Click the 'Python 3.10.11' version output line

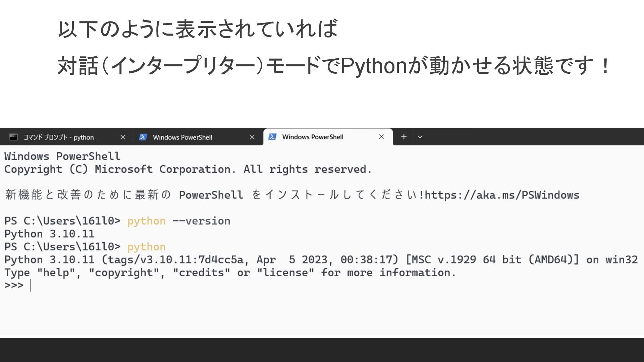point(49,234)
